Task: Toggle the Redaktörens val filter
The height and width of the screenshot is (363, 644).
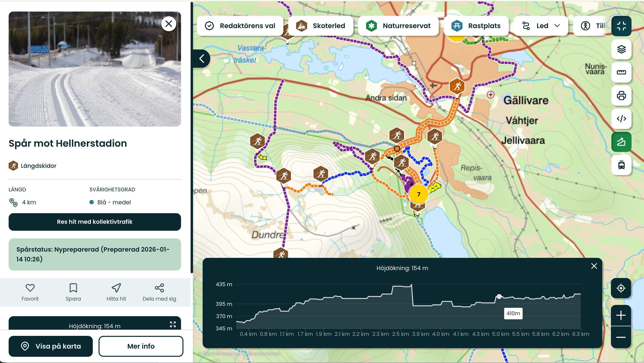Action: (240, 26)
